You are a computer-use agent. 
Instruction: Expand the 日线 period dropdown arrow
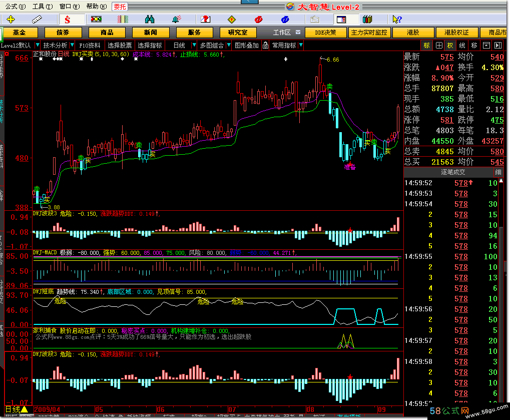point(194,45)
